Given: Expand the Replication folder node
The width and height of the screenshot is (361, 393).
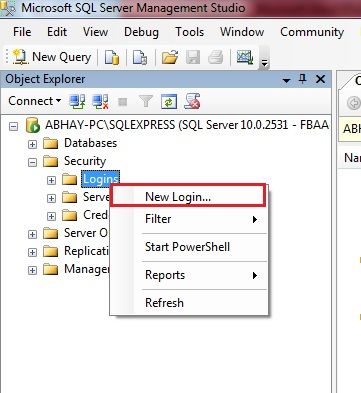Looking at the screenshot, I should click(32, 252).
